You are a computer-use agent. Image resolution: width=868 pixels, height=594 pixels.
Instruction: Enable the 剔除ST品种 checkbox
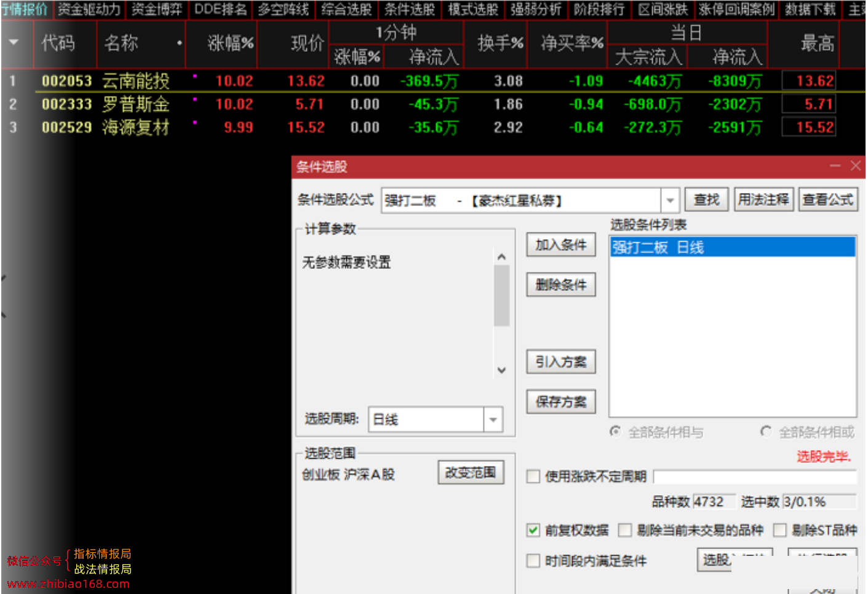[x=780, y=530]
